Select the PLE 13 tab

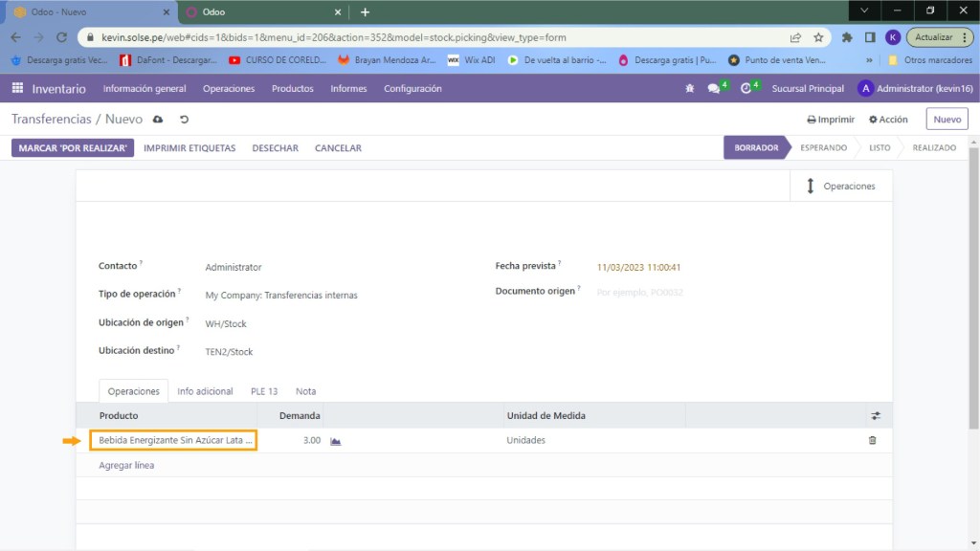click(x=264, y=391)
